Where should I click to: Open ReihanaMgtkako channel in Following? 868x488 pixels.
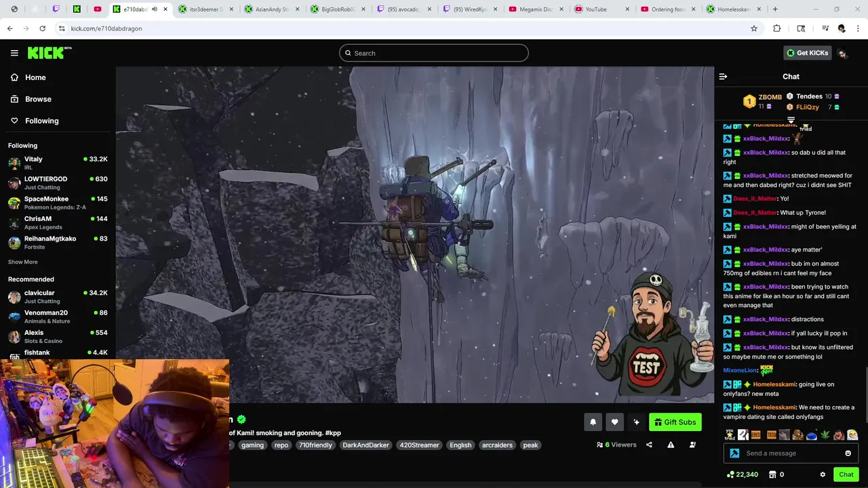pos(58,243)
